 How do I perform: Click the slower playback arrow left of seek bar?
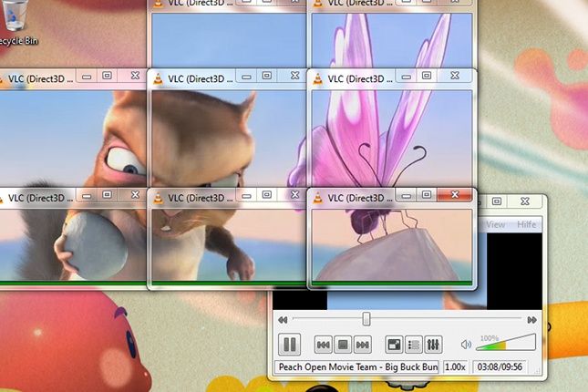[284, 319]
